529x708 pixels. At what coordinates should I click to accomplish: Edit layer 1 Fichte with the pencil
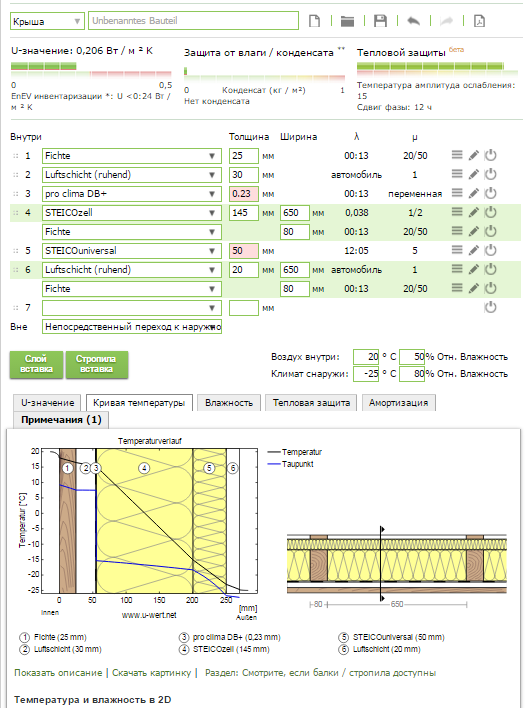473,155
